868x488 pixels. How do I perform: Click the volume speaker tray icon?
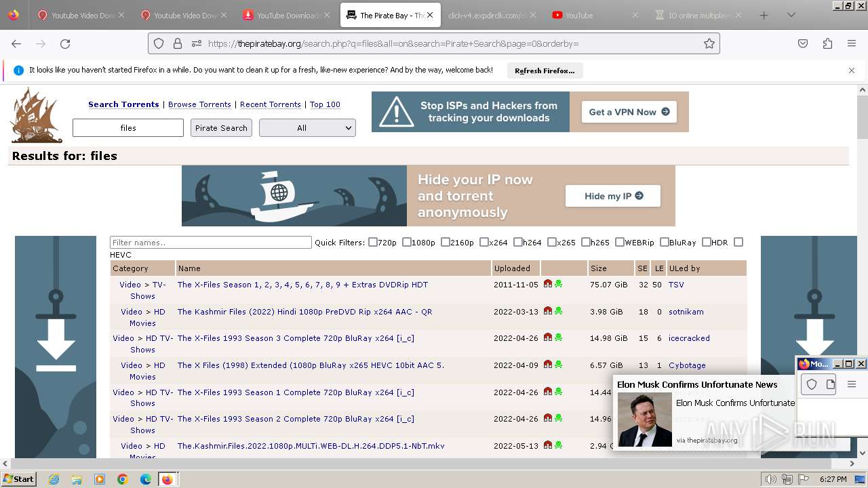pyautogui.click(x=771, y=479)
